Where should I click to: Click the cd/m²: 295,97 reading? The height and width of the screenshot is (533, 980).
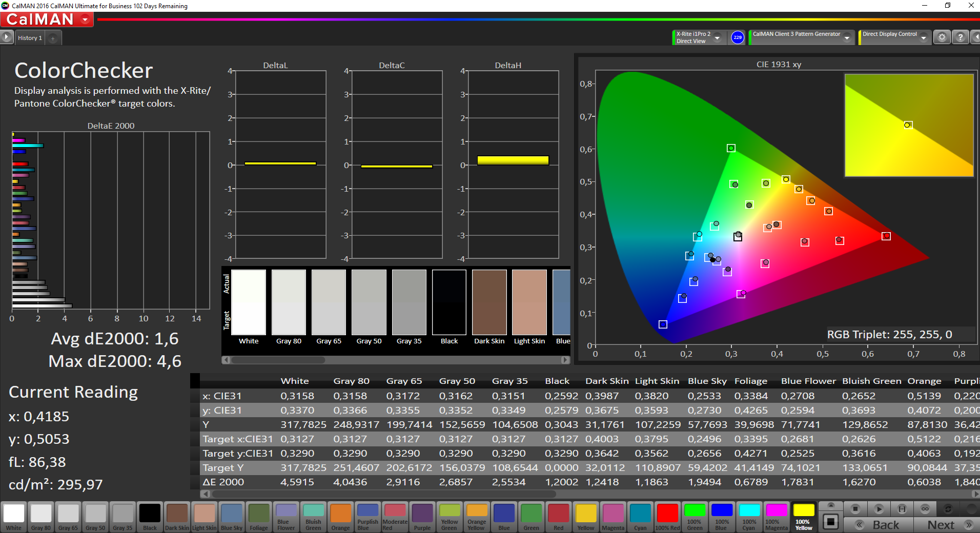(x=56, y=484)
